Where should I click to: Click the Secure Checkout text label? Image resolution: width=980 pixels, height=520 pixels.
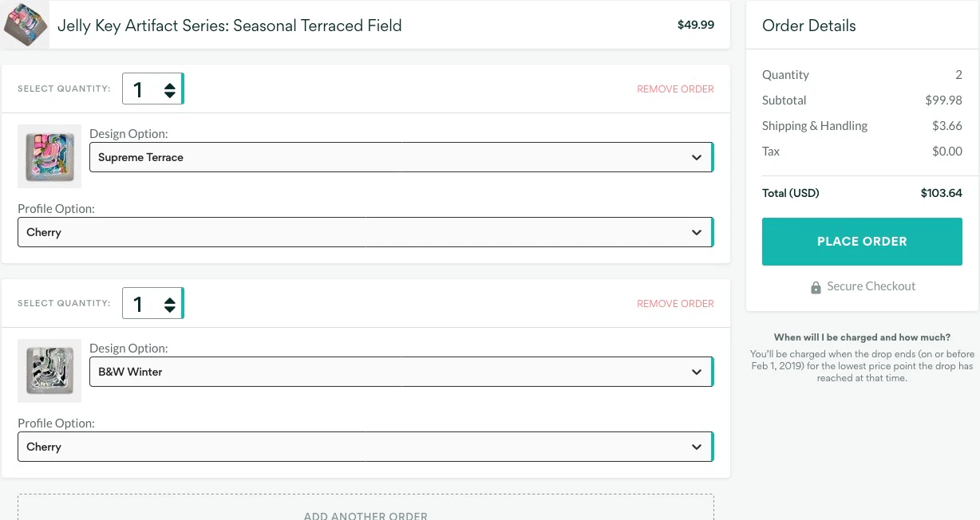tap(871, 286)
